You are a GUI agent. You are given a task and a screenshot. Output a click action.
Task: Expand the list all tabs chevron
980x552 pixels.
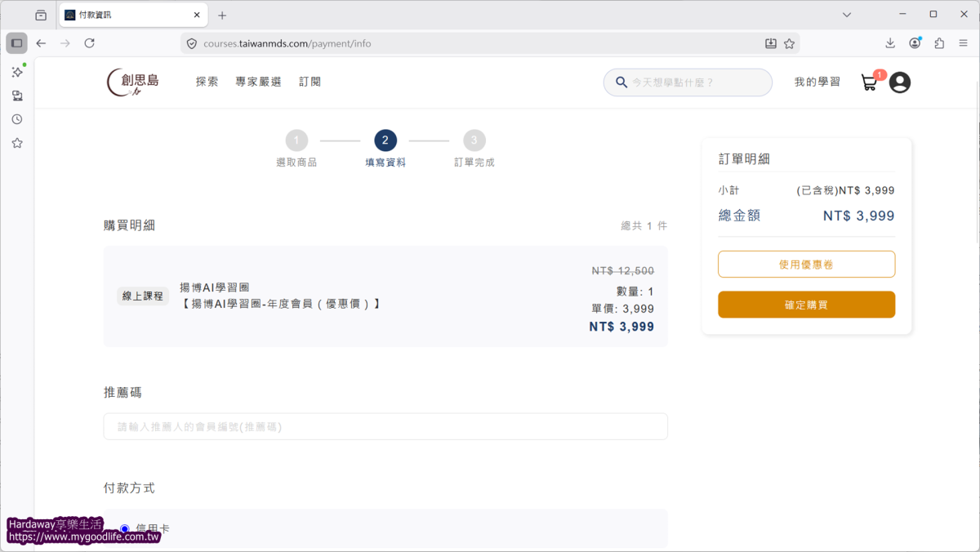(847, 15)
